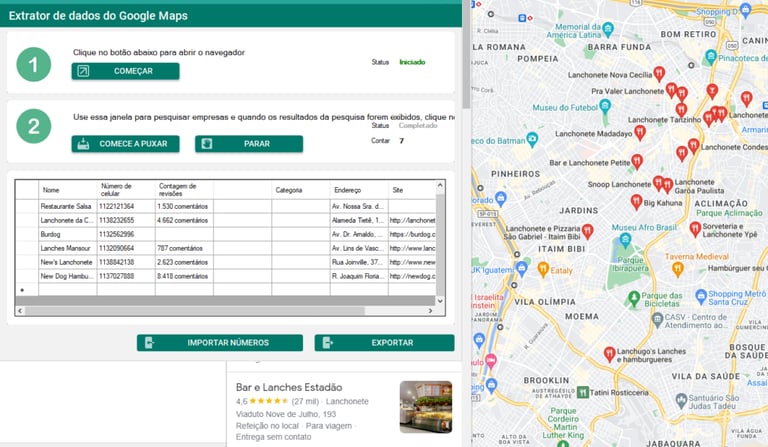768x447 pixels.
Task: Click the Endereço column header
Action: (359, 190)
